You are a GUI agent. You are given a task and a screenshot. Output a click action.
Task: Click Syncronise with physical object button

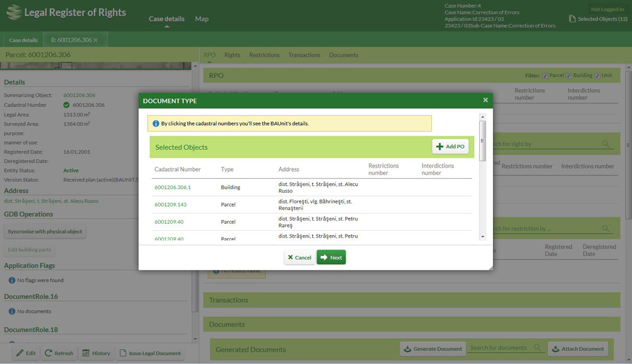(x=45, y=231)
